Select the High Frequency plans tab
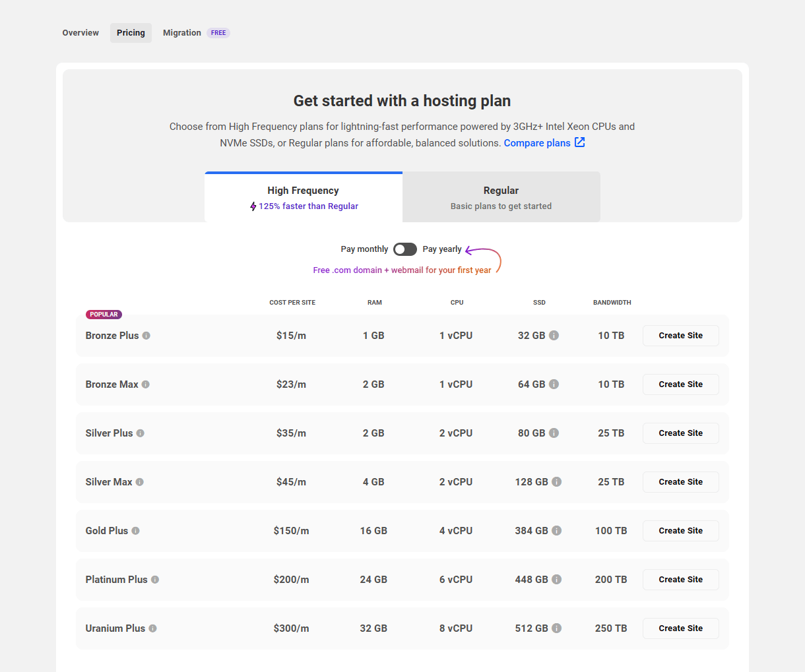 pyautogui.click(x=304, y=197)
